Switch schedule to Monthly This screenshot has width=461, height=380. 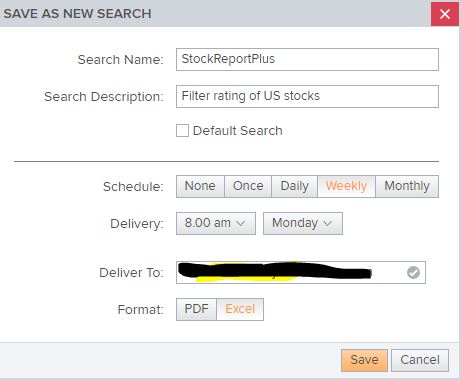[407, 186]
